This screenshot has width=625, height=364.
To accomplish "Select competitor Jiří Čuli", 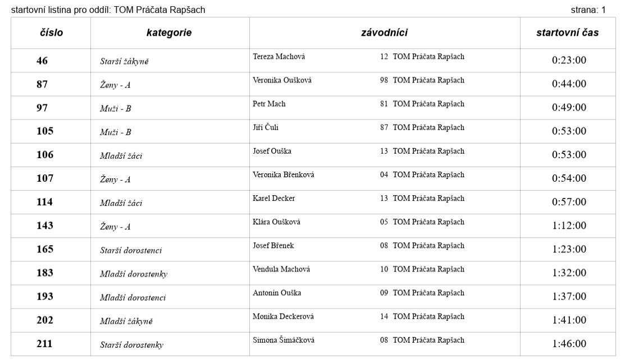I will point(266,127).
